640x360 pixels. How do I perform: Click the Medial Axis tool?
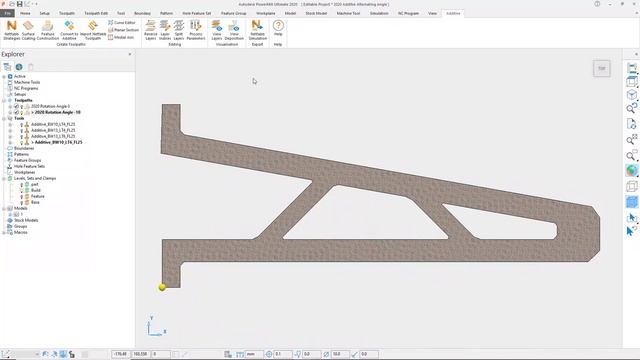pyautogui.click(x=121, y=37)
